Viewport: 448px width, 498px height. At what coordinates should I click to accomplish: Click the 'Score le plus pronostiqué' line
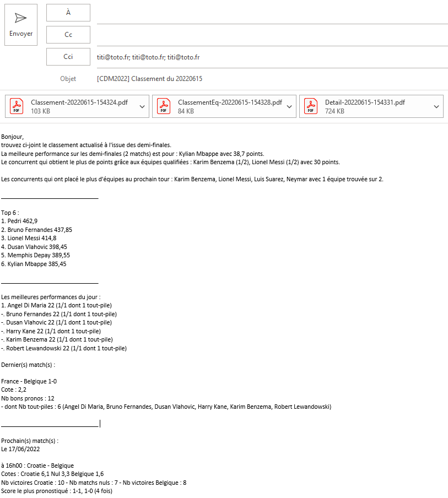coord(57,491)
